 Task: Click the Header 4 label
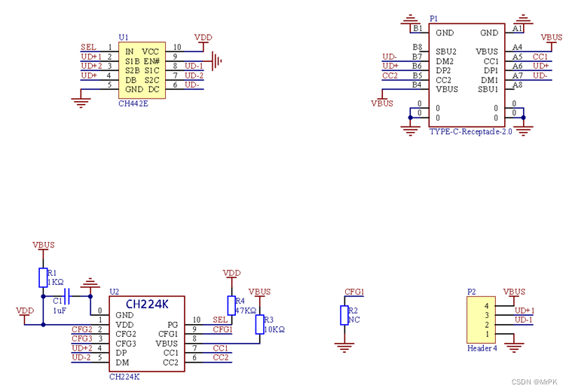pos(482,348)
